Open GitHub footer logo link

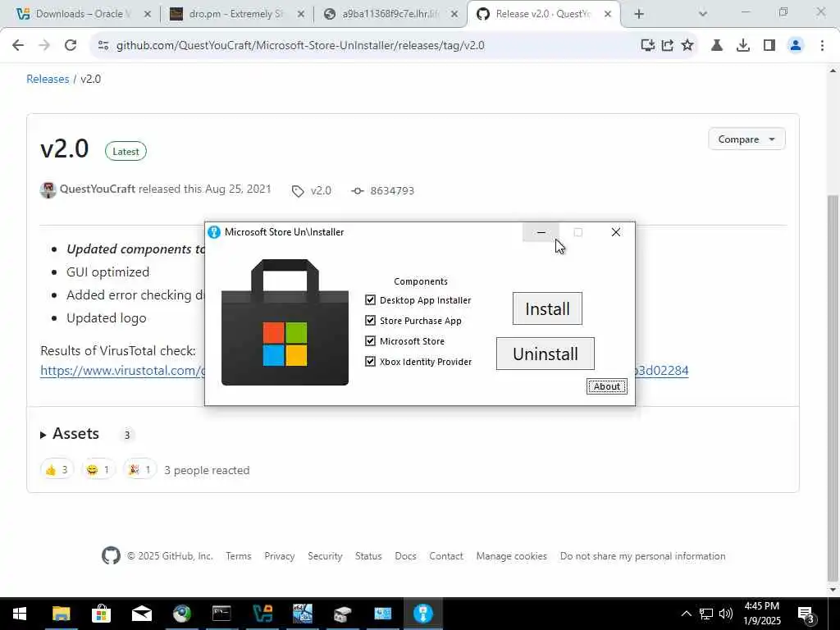pyautogui.click(x=111, y=555)
